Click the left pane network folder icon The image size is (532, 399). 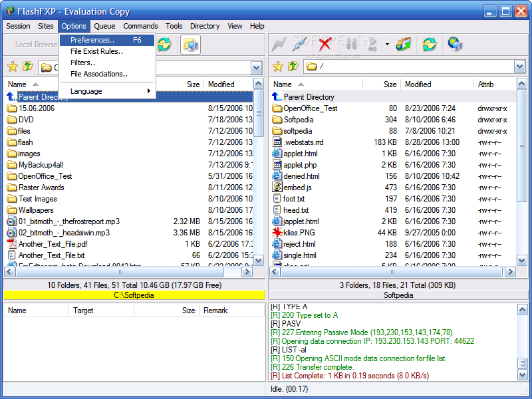190,45
